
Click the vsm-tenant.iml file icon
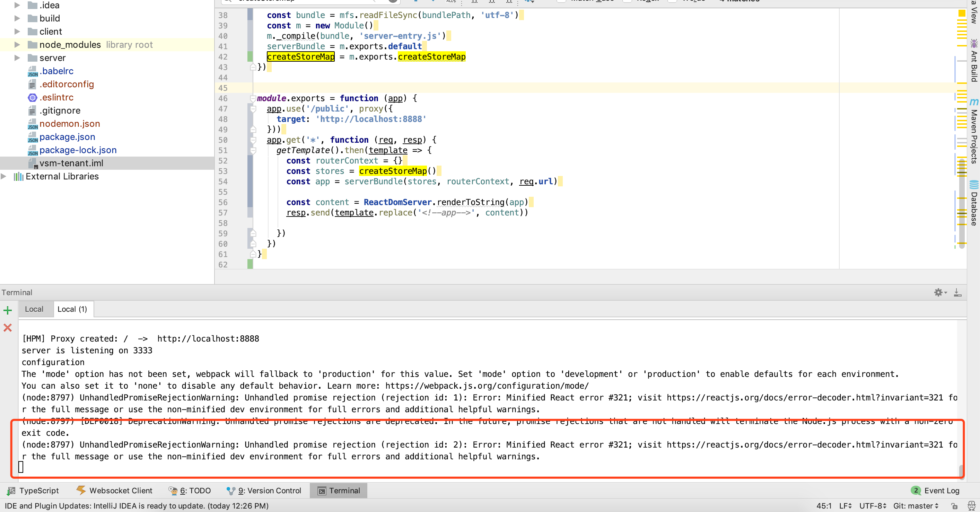33,164
